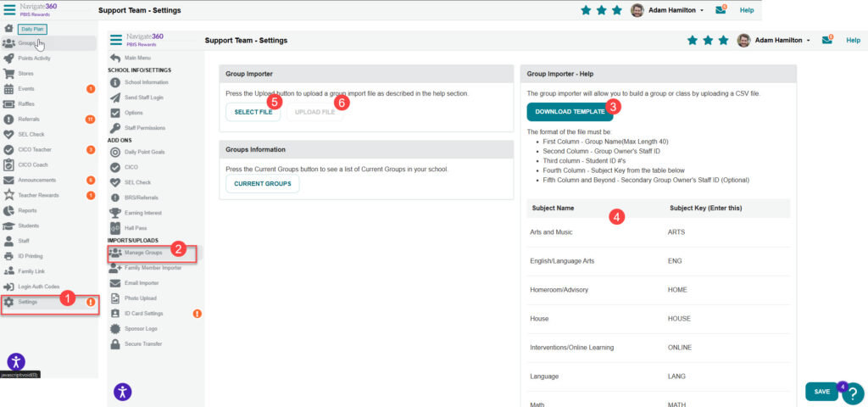Toggle the outer hamburger navigation menu
The image size is (868, 407).
[x=9, y=9]
